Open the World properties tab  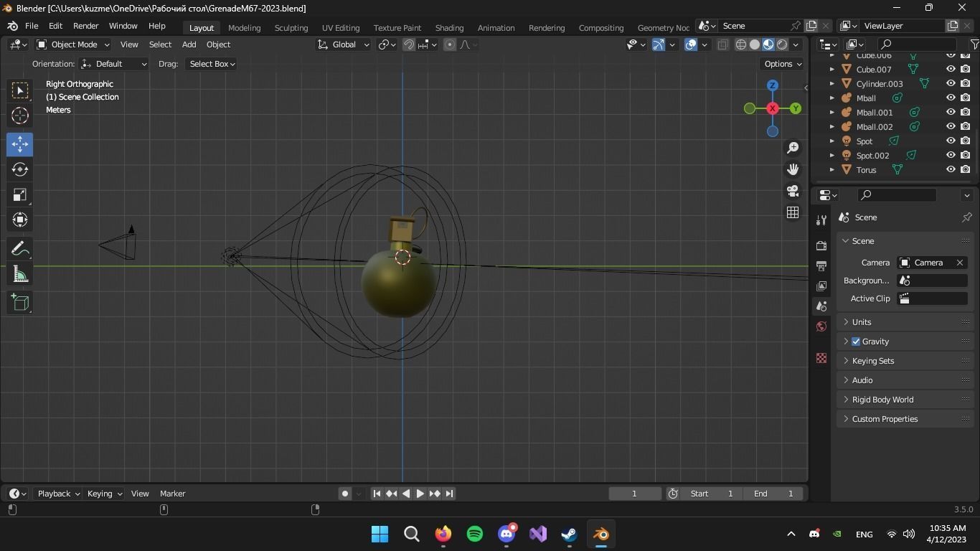coord(821,326)
